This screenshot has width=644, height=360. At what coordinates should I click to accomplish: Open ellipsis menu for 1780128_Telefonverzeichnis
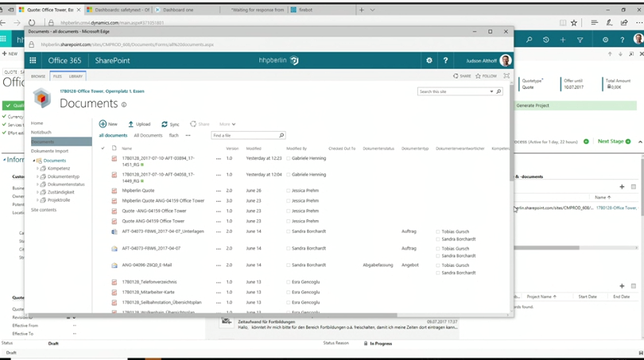click(x=219, y=282)
